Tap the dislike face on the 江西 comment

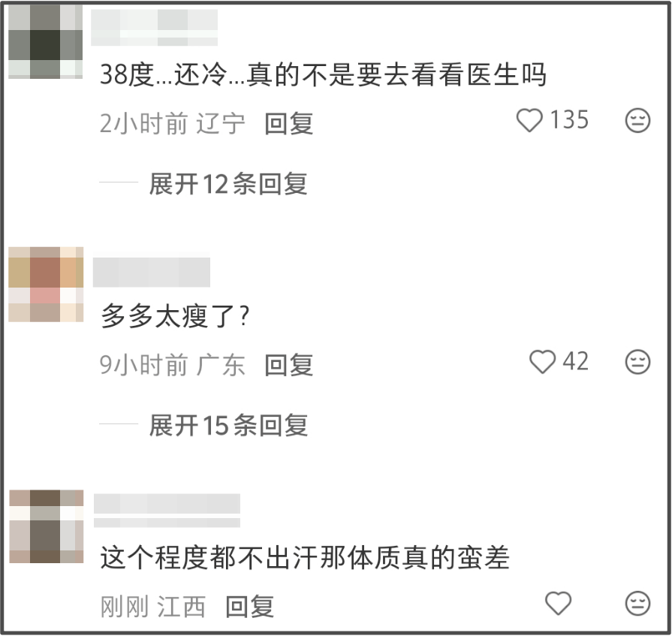tap(637, 604)
